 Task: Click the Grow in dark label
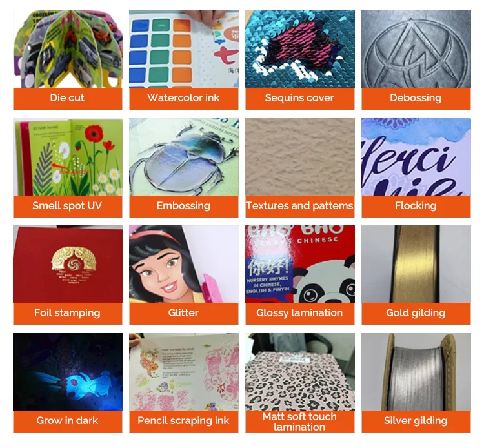click(68, 421)
